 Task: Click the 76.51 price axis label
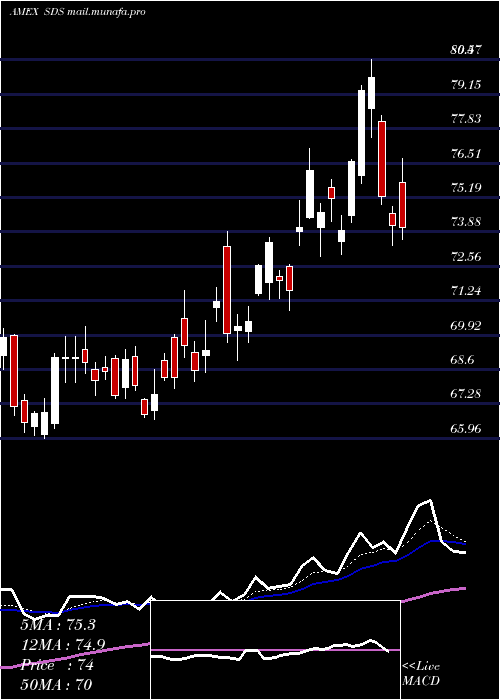pyautogui.click(x=466, y=154)
